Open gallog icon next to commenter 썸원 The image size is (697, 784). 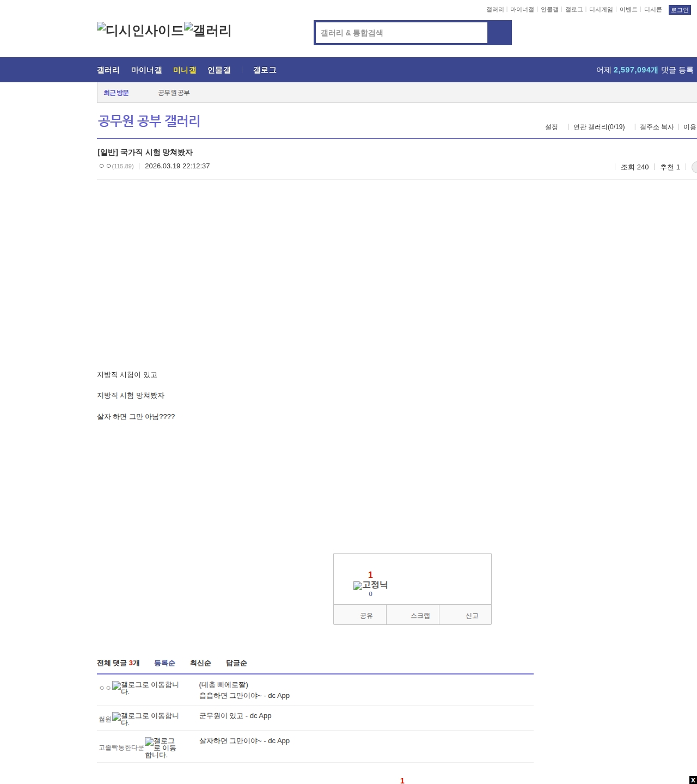[145, 719]
